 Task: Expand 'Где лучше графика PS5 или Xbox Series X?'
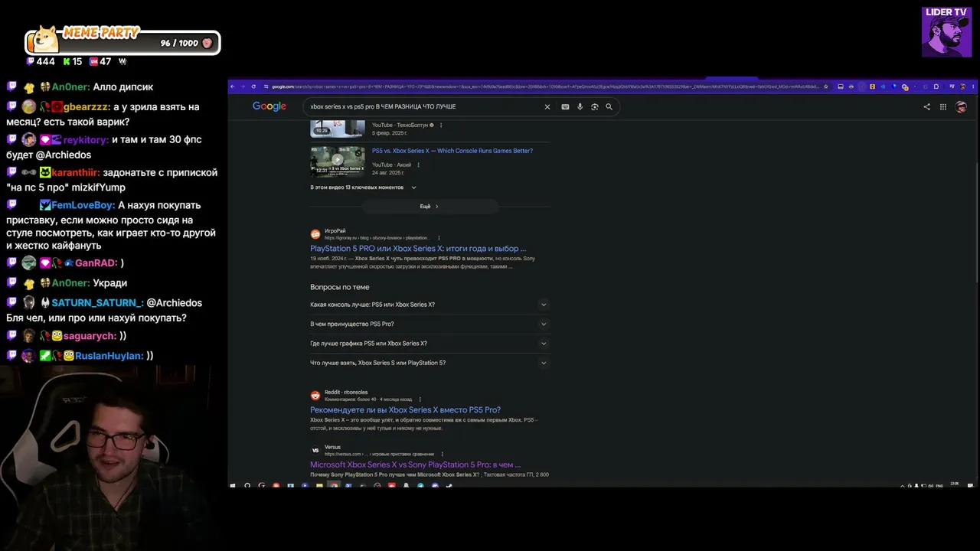click(x=430, y=344)
